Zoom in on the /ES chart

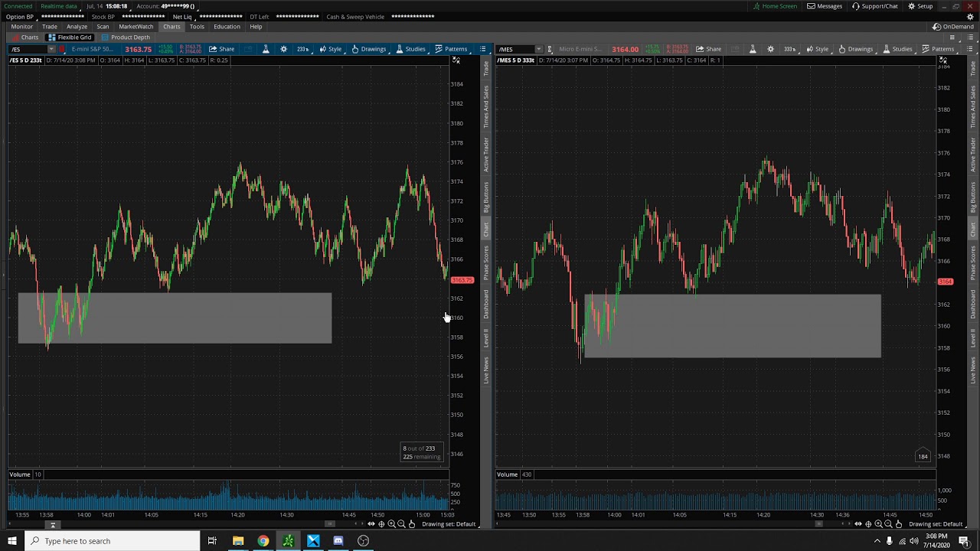point(391,524)
